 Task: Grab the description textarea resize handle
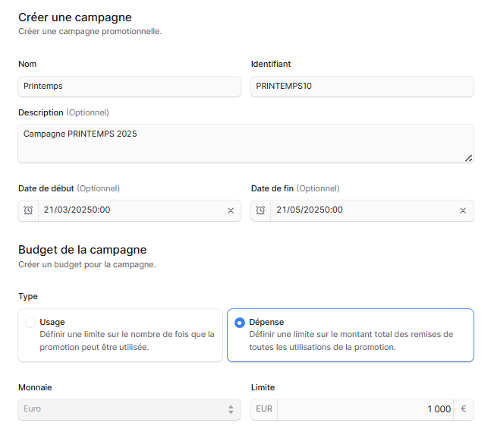468,158
